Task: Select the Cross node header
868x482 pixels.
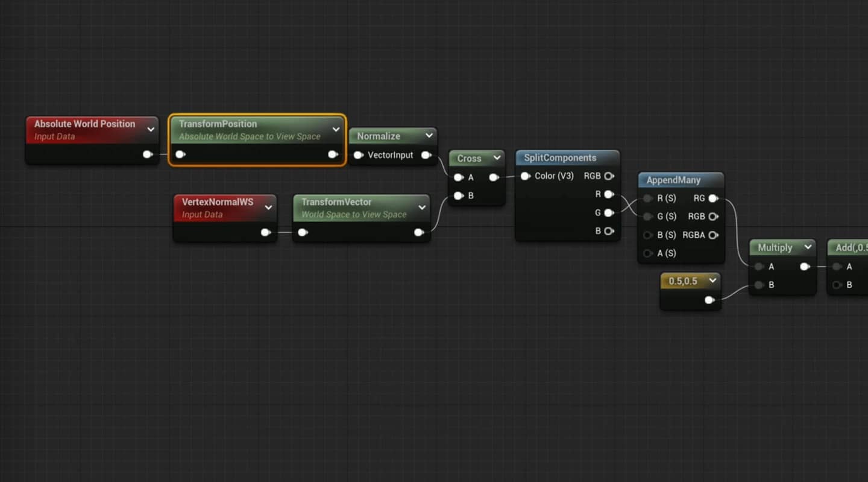Action: tap(477, 158)
